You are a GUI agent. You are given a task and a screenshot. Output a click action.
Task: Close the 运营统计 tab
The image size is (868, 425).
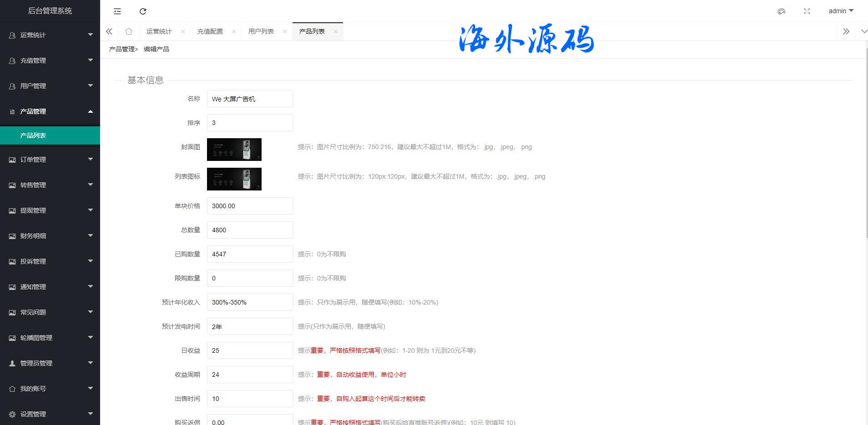coord(183,31)
